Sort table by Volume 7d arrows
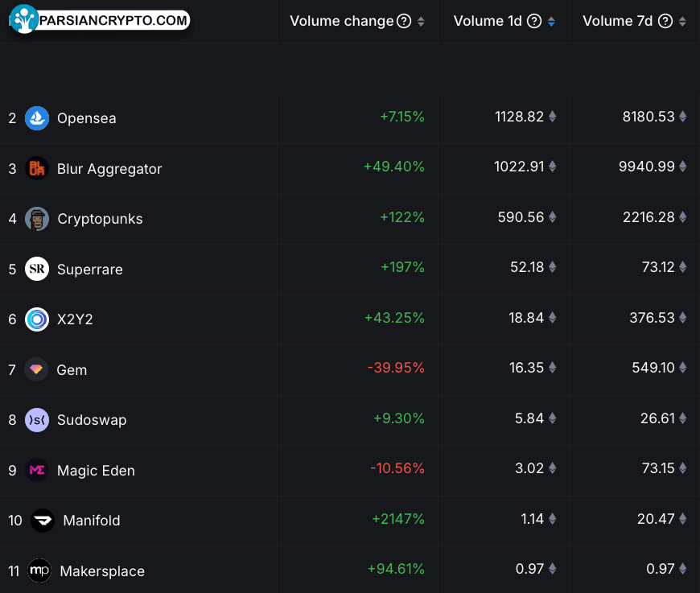Screen dimensions: 700x593 [682, 22]
